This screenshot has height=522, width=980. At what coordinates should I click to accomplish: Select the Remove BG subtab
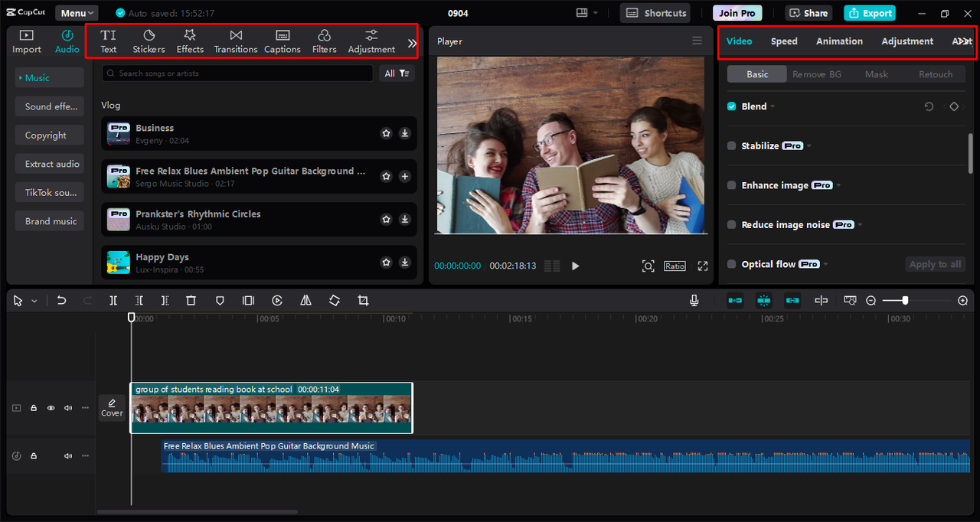tap(817, 74)
